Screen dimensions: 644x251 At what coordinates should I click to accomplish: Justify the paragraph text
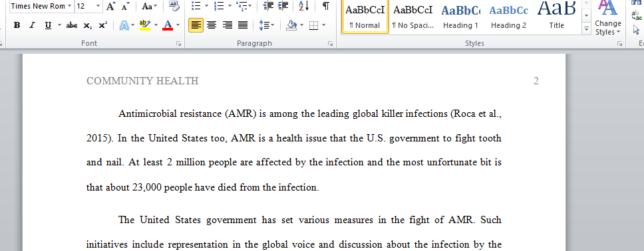[x=243, y=25]
